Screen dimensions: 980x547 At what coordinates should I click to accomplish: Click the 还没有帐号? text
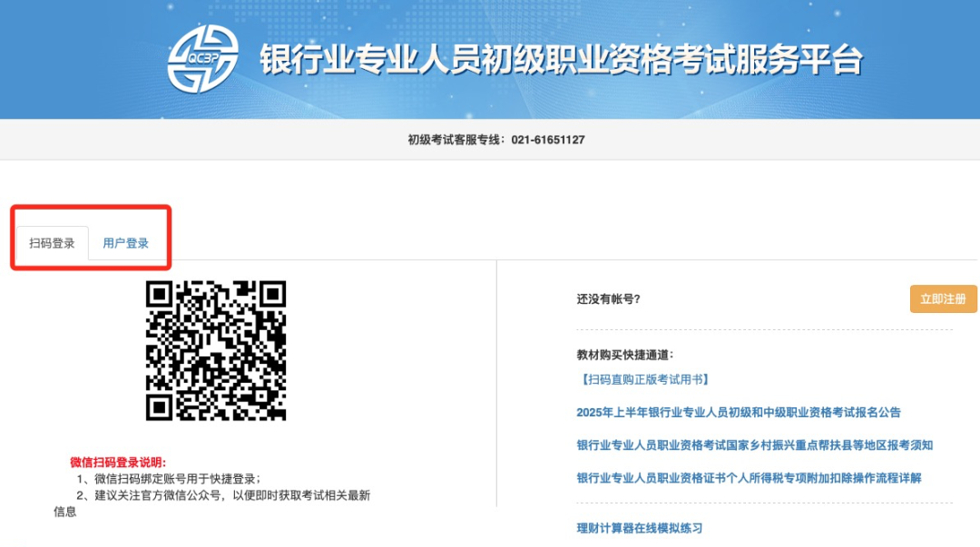click(608, 298)
